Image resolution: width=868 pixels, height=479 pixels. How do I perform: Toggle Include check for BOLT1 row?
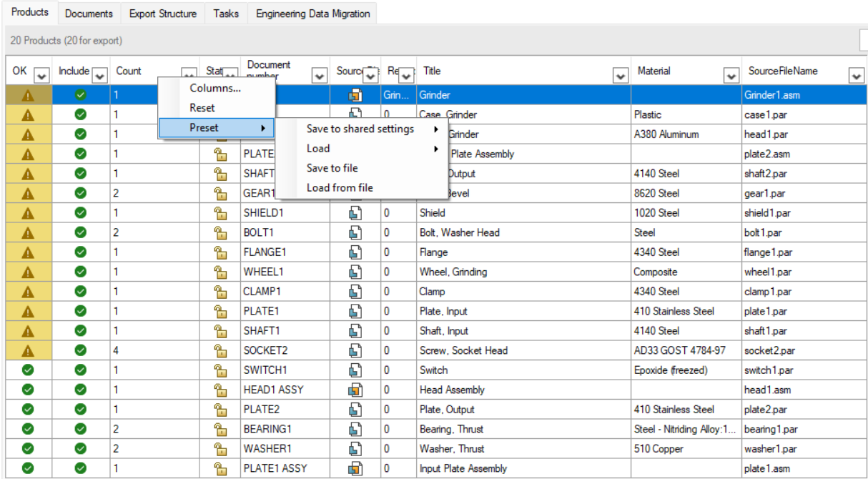point(81,232)
